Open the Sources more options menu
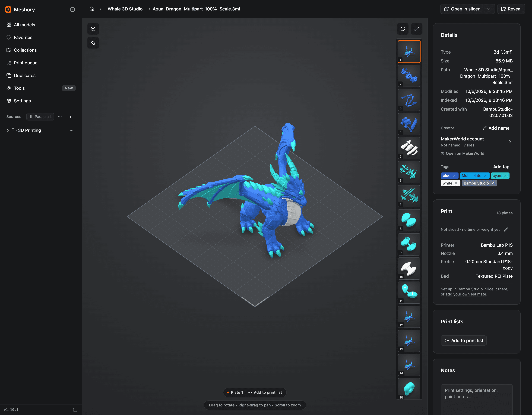Image resolution: width=532 pixels, height=415 pixels. pyautogui.click(x=60, y=117)
